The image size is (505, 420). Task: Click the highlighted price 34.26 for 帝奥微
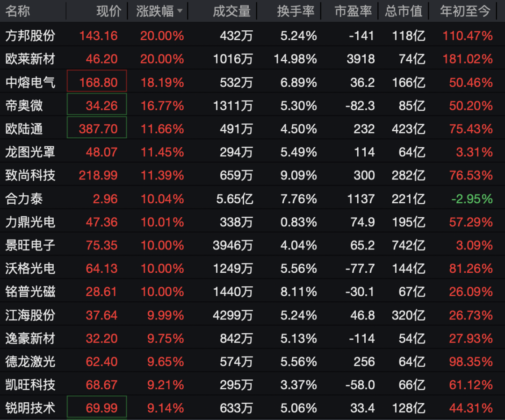[97, 106]
